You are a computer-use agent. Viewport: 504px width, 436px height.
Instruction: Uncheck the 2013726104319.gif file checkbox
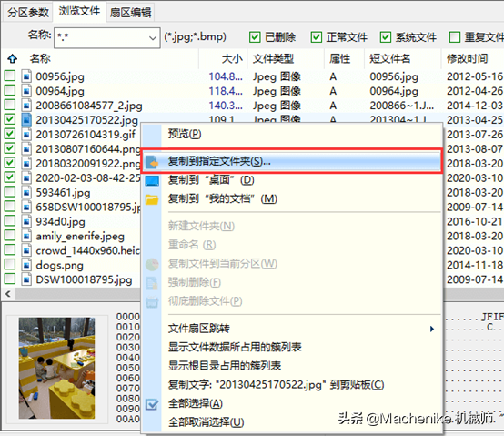point(10,134)
